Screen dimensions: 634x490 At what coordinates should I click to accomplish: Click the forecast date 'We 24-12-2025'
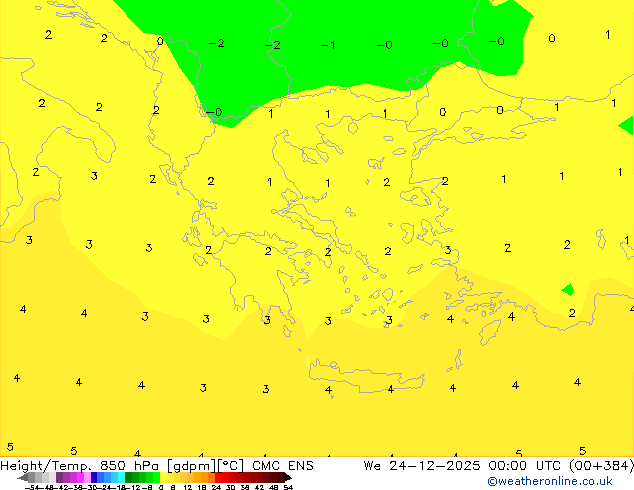coord(422,465)
